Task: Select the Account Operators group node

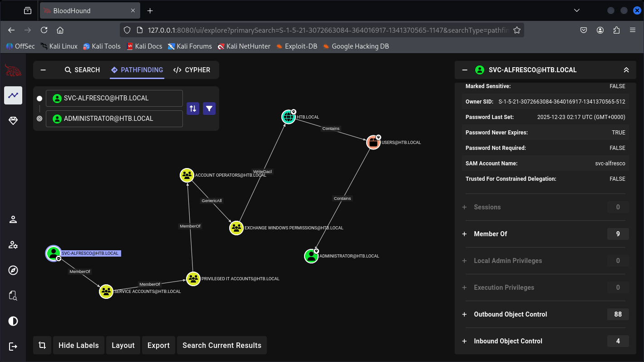Action: click(x=187, y=175)
